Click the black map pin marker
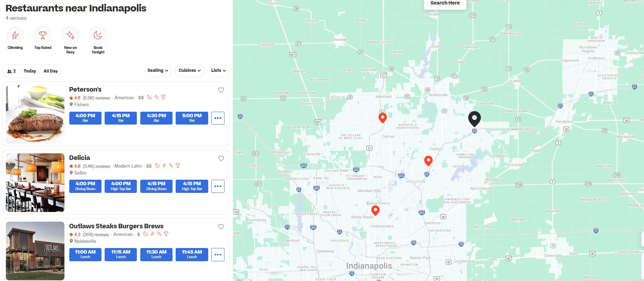The width and height of the screenshot is (644, 281). (474, 119)
